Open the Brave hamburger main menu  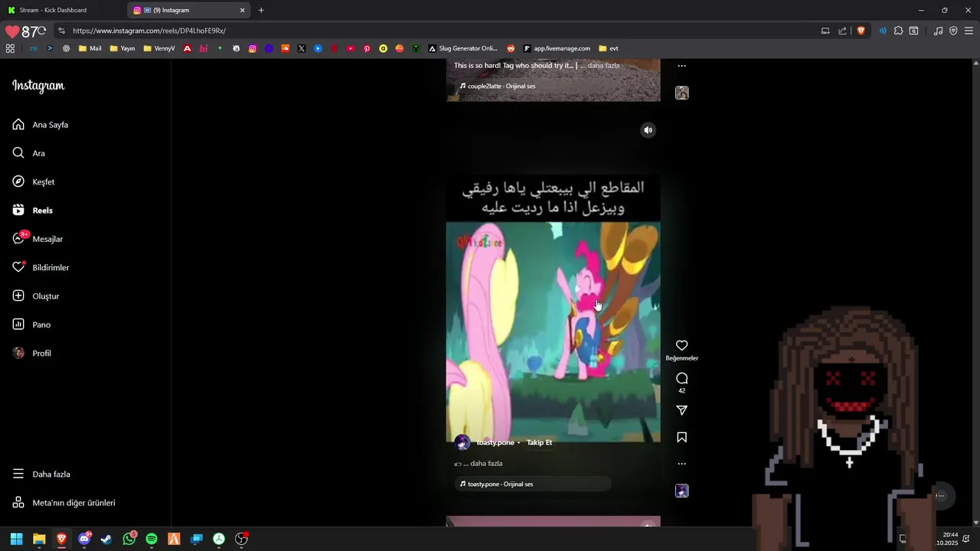pyautogui.click(x=969, y=31)
